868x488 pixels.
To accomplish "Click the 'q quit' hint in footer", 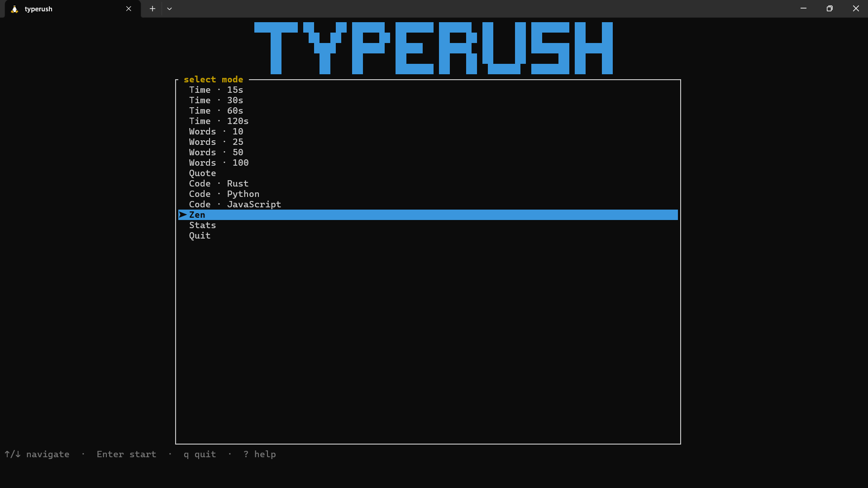I will click(200, 454).
